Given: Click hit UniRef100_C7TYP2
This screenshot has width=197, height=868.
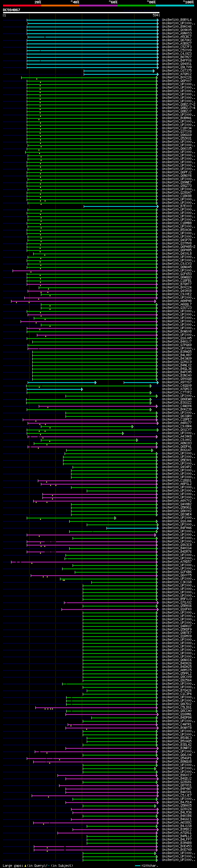Looking at the screenshot, I should (177, 393).
